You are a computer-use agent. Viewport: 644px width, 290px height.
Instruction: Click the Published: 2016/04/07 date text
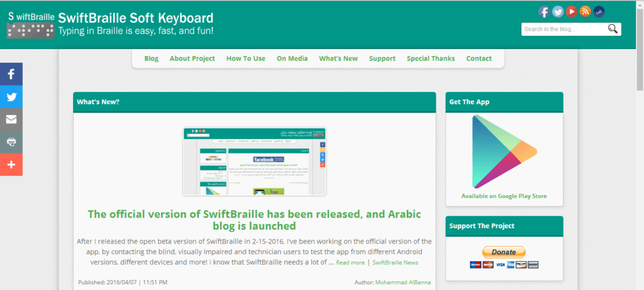coord(123,282)
